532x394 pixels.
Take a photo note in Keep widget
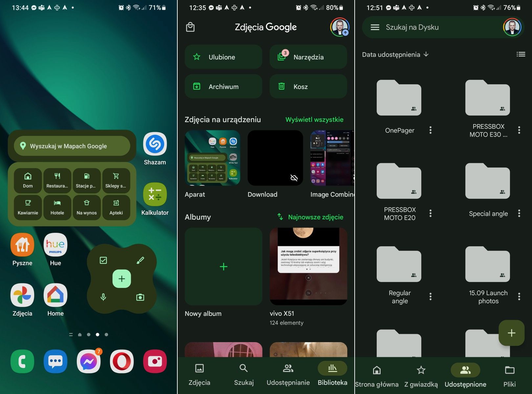(x=140, y=297)
